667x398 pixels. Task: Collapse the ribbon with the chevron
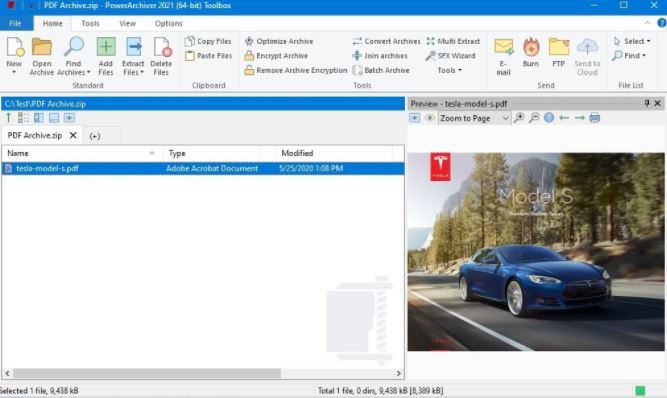(647, 23)
